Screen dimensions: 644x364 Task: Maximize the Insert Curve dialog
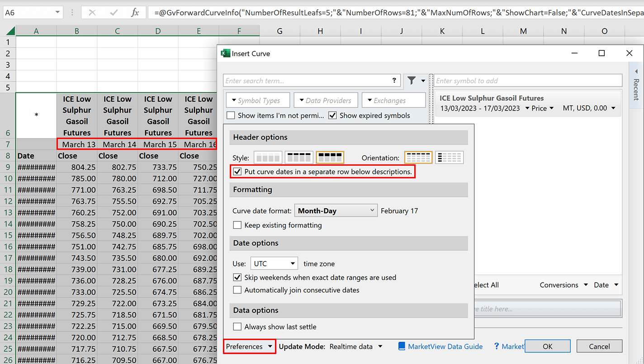pyautogui.click(x=601, y=53)
